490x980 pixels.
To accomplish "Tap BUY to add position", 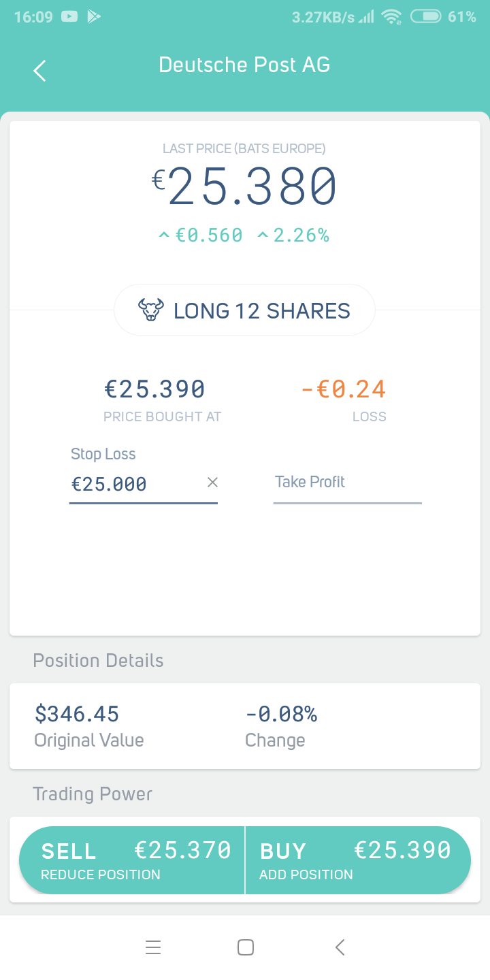I will (357, 860).
